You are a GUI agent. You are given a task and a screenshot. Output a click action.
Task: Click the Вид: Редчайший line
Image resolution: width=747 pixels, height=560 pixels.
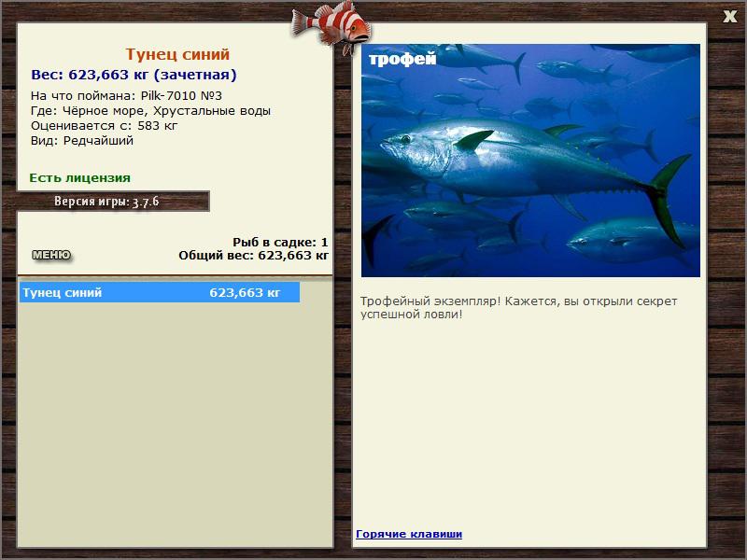pyautogui.click(x=82, y=141)
